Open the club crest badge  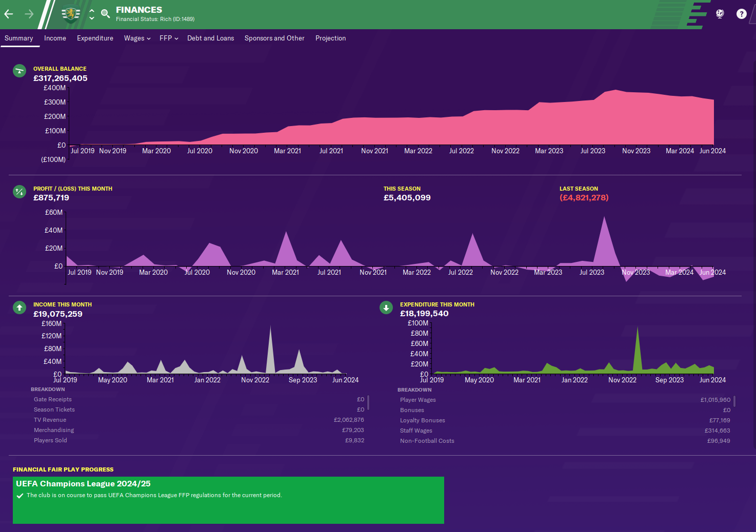[71, 14]
